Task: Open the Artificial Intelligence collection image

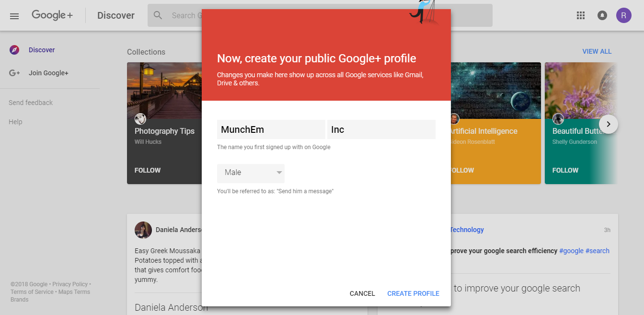Action: click(496, 91)
